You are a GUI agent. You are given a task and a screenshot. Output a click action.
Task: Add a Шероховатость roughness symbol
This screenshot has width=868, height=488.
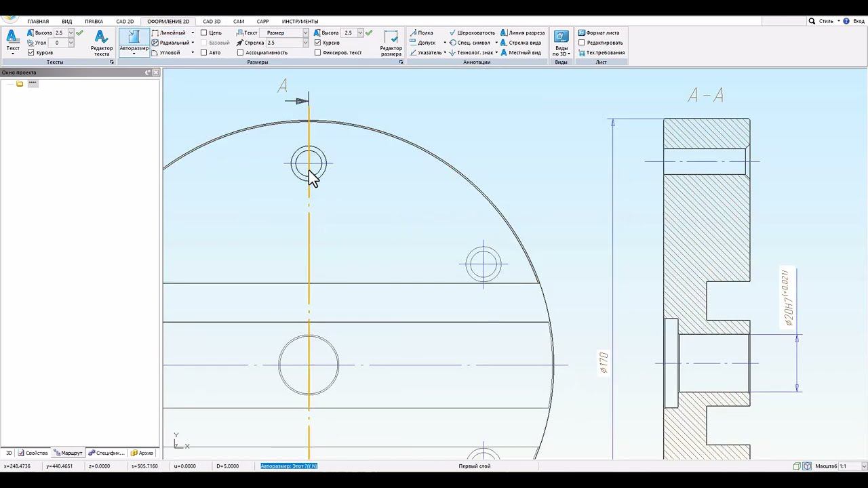point(472,33)
